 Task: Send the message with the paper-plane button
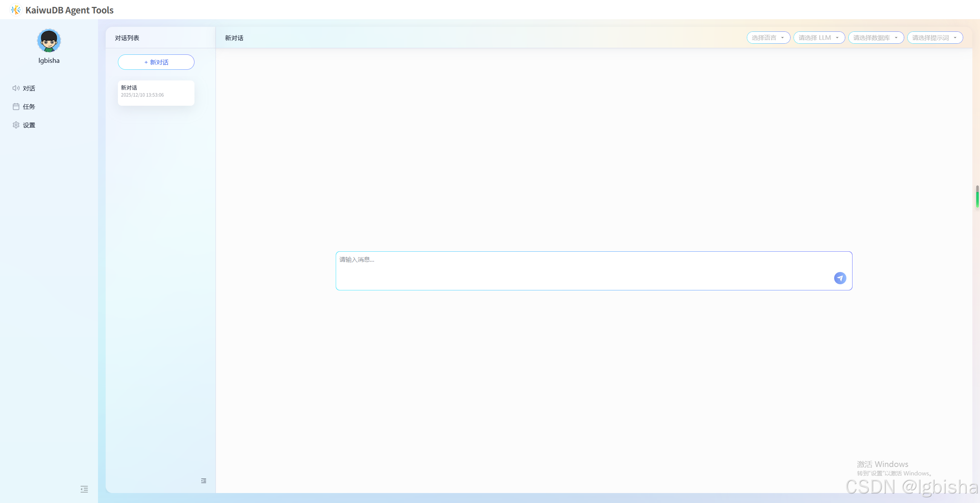point(840,278)
